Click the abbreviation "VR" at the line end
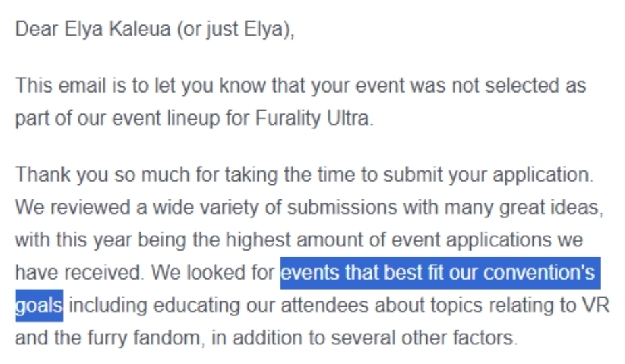 (x=595, y=305)
